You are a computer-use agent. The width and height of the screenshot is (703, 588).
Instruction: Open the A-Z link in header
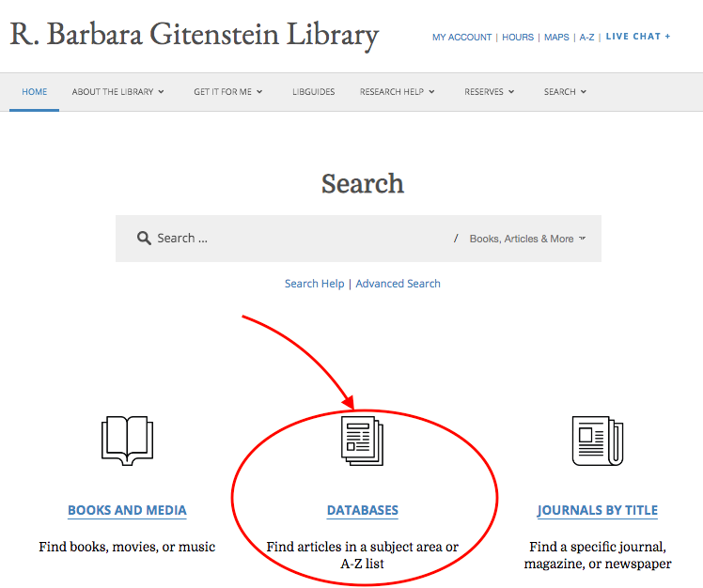pyautogui.click(x=586, y=38)
